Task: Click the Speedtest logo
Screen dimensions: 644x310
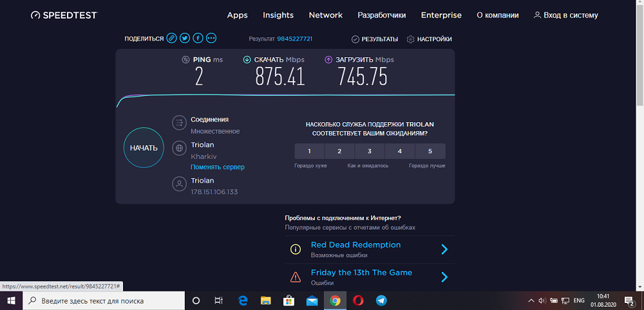Action: point(64,15)
